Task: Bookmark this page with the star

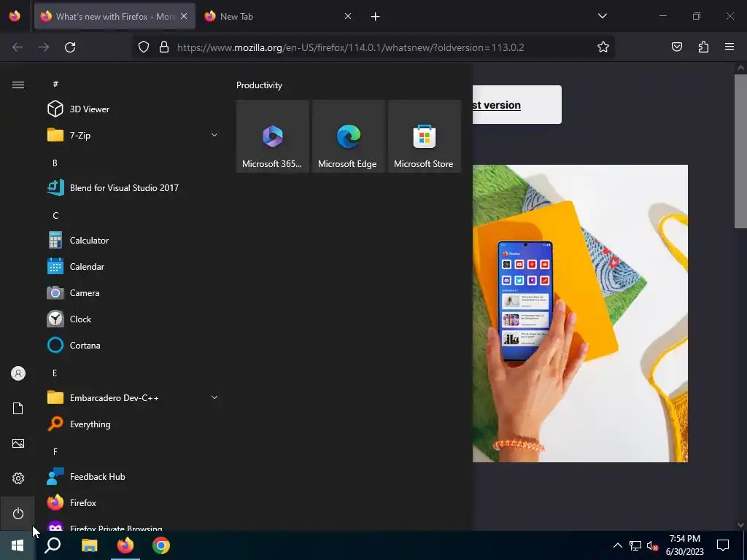Action: 603,47
